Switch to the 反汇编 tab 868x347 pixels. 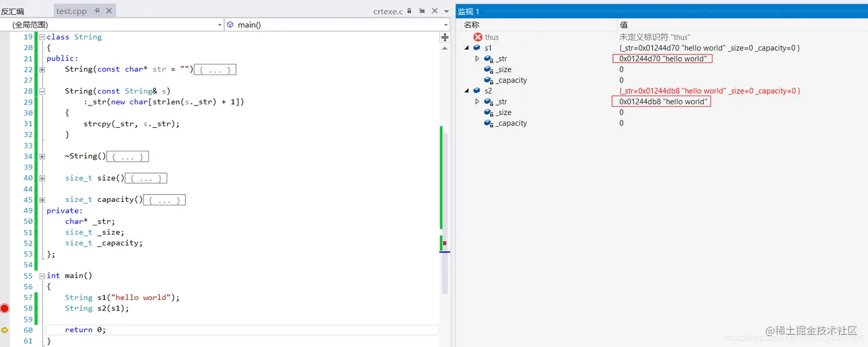coord(13,11)
